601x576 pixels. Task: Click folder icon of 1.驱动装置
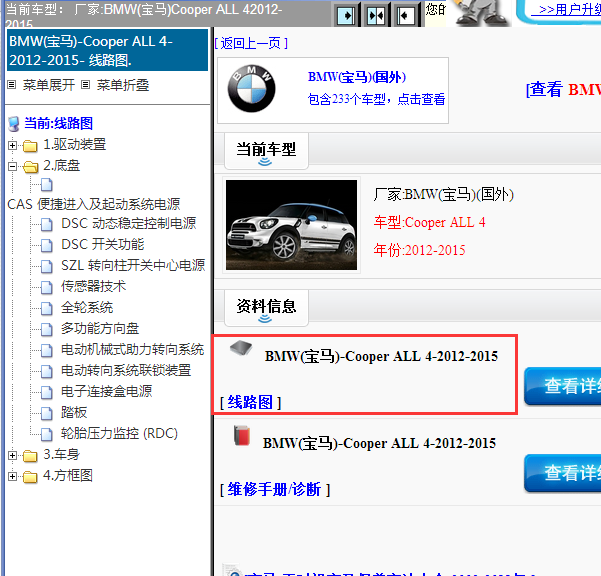30,146
